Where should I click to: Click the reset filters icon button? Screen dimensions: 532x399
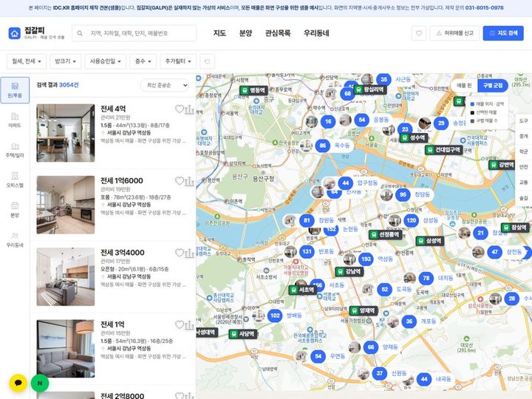(x=207, y=61)
